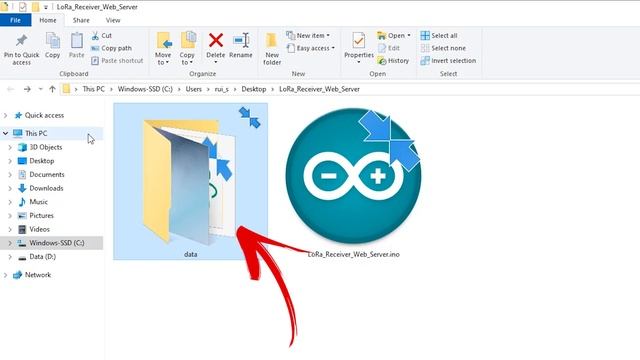
Task: Select 3D Objects in navigation pane
Action: point(45,147)
